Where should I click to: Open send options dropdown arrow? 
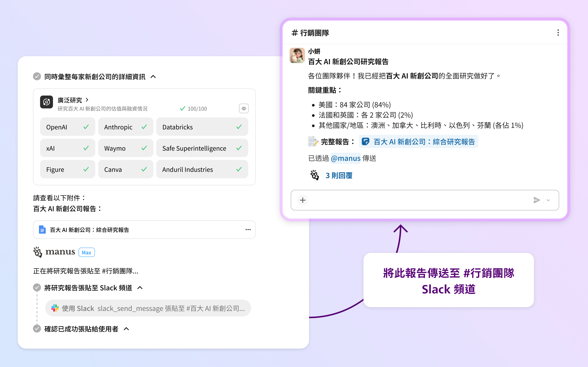pyautogui.click(x=548, y=200)
